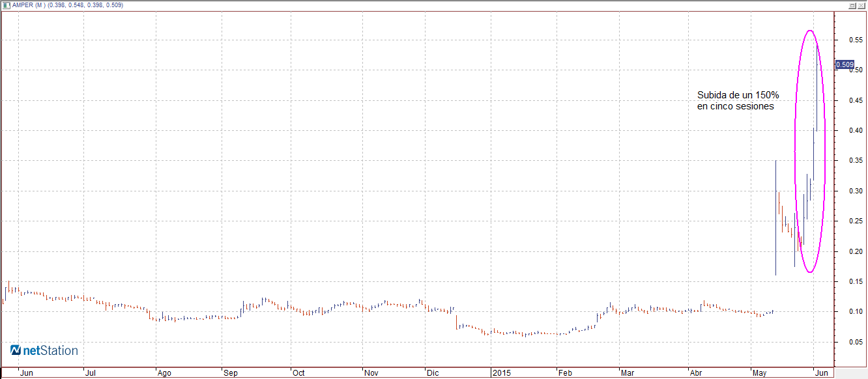The image size is (868, 379).
Task: Maximize the AMPER chart window
Action: point(852,5)
